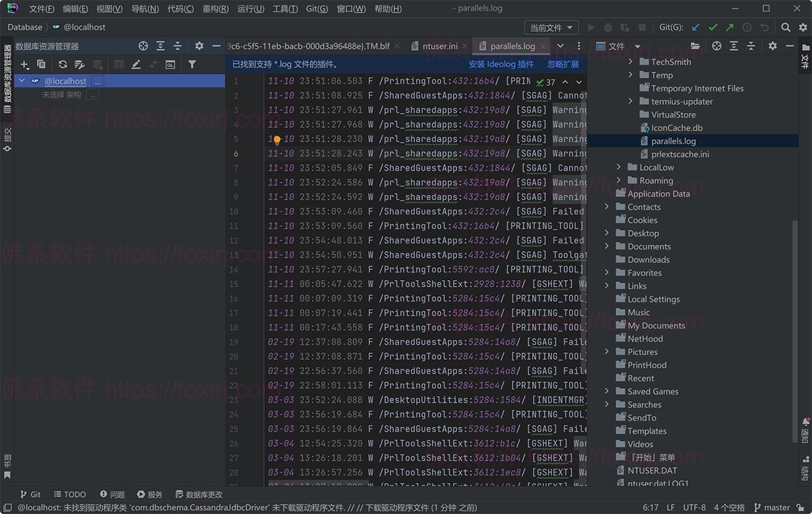
Task: Open the data source properties wrench icon
Action: (79, 64)
